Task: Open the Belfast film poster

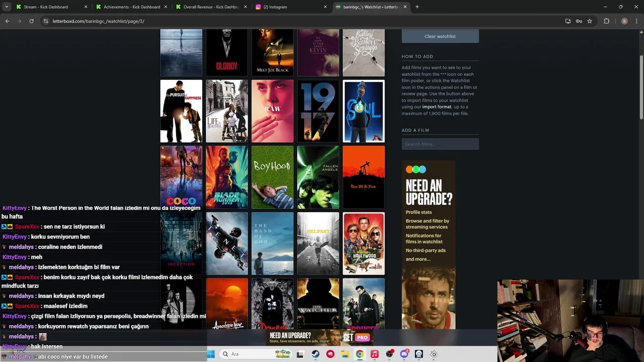Action: click(318, 243)
